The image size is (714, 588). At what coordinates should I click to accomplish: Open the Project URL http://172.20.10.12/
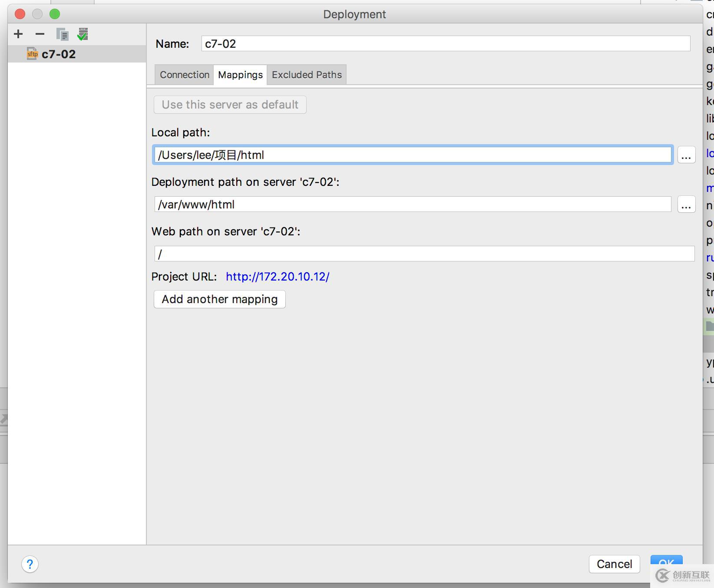point(278,277)
